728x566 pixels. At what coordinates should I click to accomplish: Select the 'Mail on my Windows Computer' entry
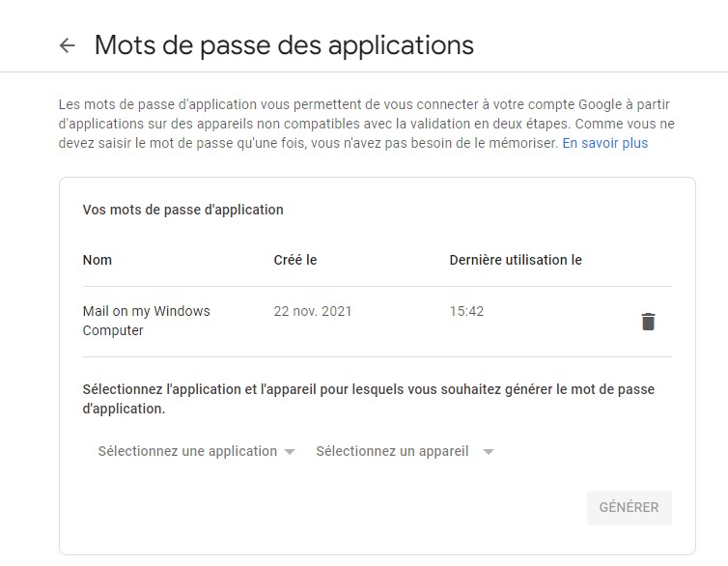146,321
